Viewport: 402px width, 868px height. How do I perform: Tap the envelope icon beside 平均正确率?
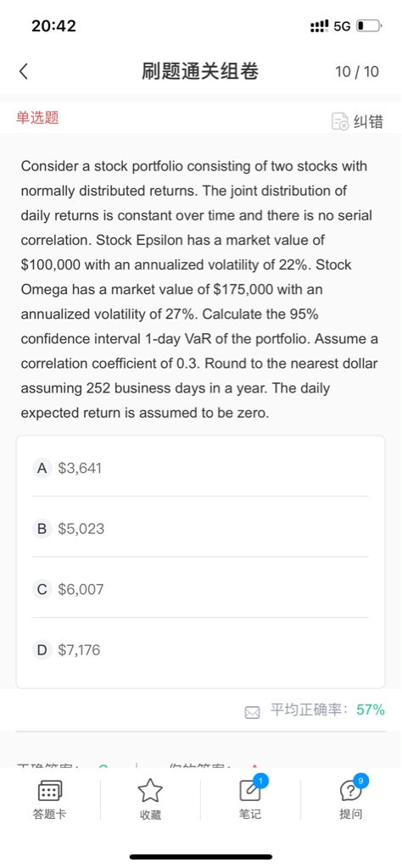pos(252,712)
